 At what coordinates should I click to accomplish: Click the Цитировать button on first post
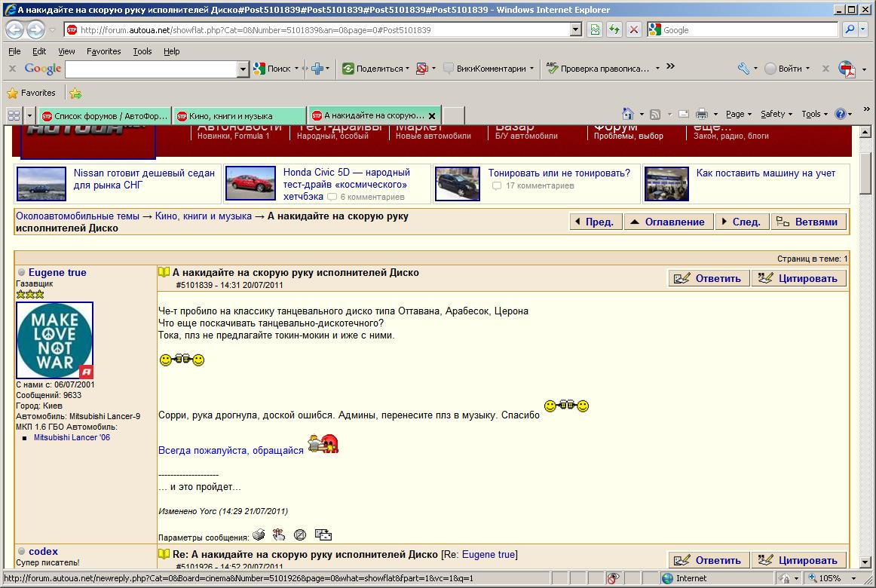pos(798,278)
